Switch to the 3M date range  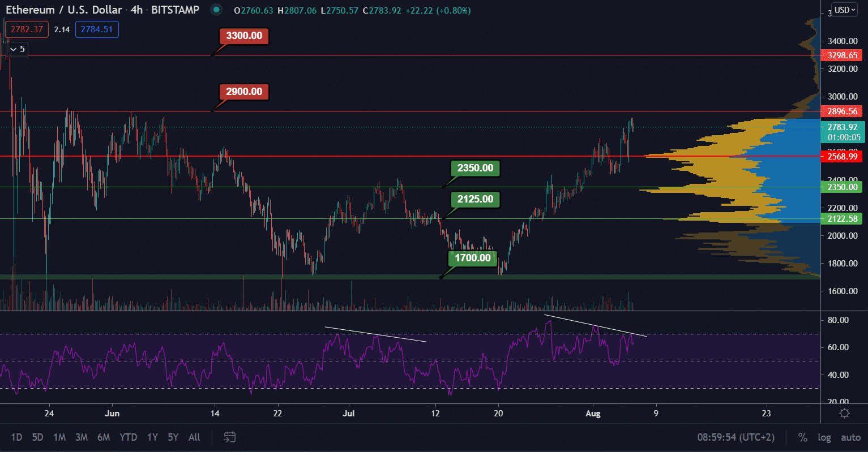coord(82,437)
